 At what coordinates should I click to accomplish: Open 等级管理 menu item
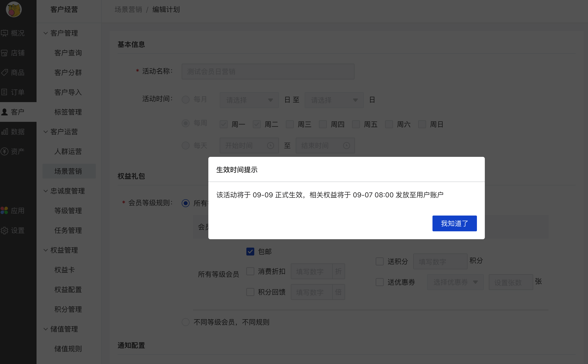tap(68, 211)
